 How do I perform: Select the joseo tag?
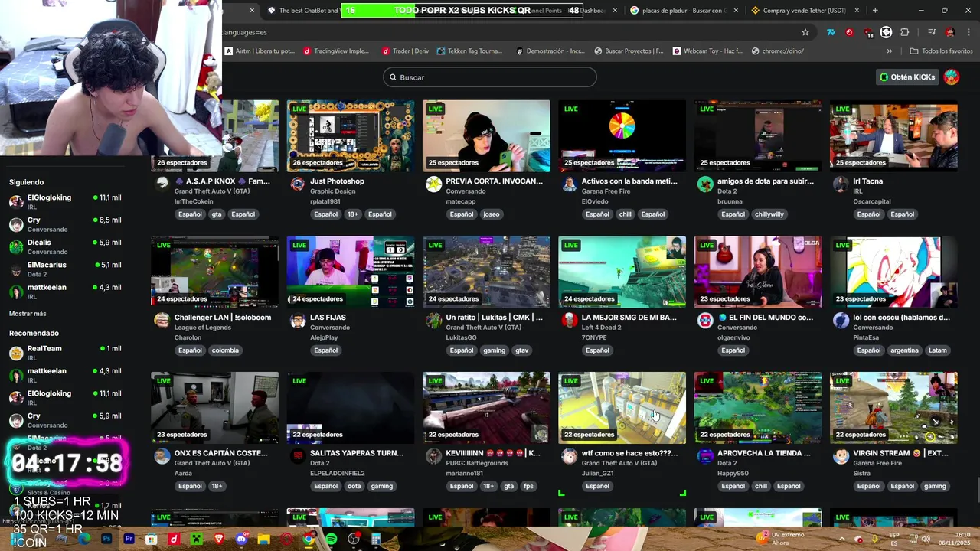click(x=492, y=214)
